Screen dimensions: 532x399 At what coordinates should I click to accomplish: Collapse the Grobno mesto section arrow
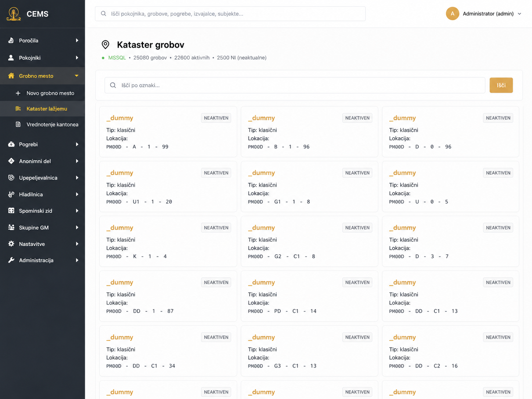pos(77,76)
